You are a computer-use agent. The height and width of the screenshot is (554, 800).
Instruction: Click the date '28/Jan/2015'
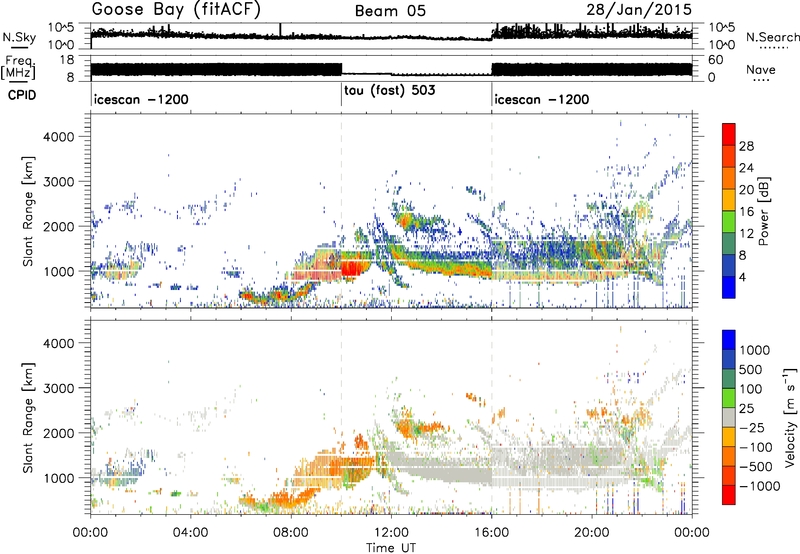pyautogui.click(x=639, y=10)
